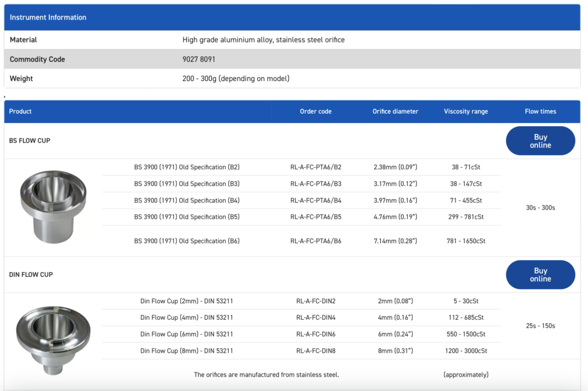The height and width of the screenshot is (391, 588).
Task: Click the DIN FLOW CUP section heading
Action: [x=31, y=274]
